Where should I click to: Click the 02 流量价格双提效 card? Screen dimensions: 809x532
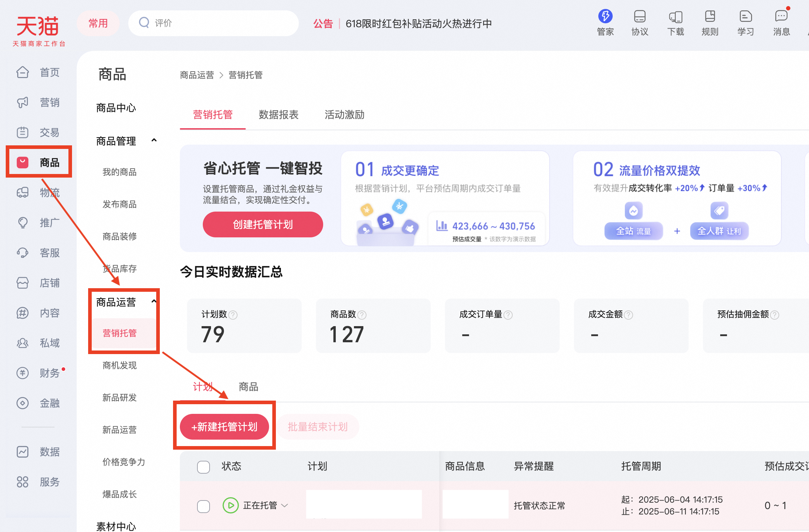(x=677, y=198)
